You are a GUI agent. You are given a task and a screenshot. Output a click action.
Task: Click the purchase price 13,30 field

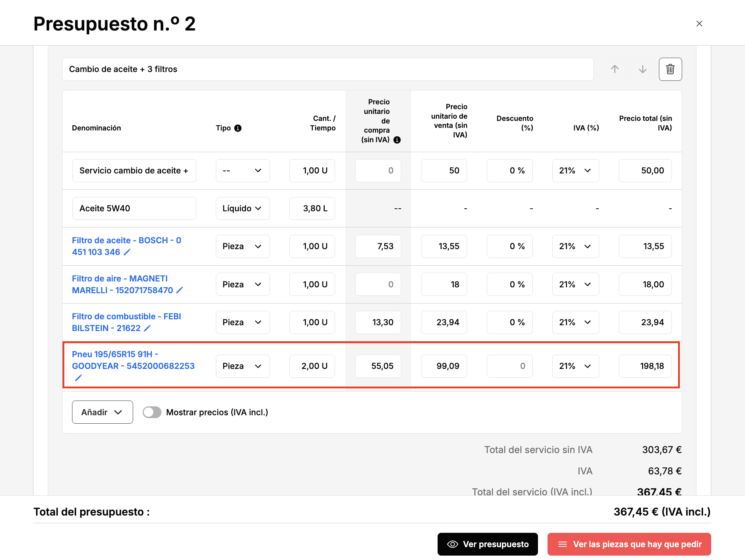378,322
